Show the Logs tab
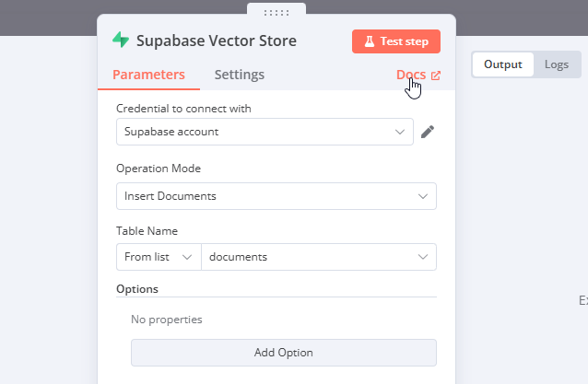Screen dimensions: 588x384 [557, 64]
